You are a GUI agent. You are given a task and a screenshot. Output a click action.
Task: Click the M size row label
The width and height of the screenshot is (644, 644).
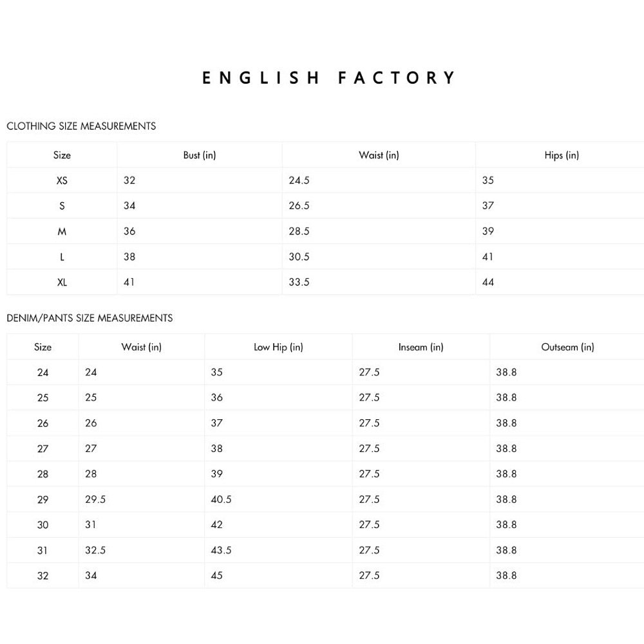(62, 232)
